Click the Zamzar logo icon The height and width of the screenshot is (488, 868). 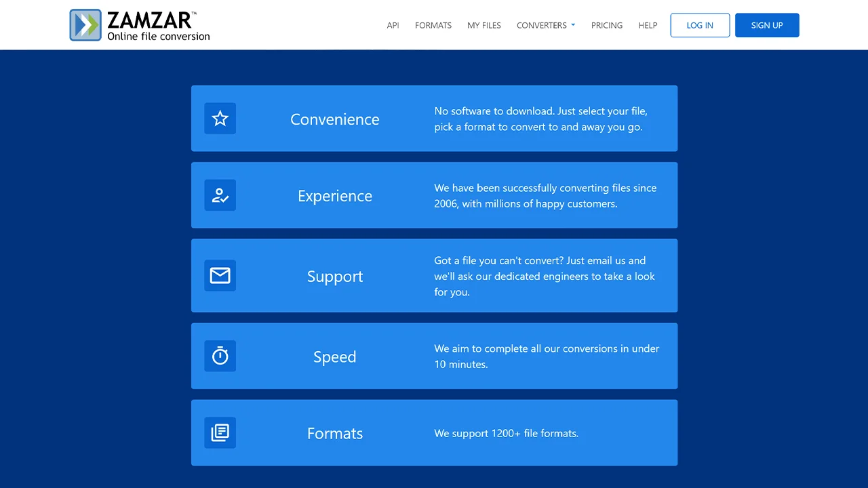(x=85, y=25)
